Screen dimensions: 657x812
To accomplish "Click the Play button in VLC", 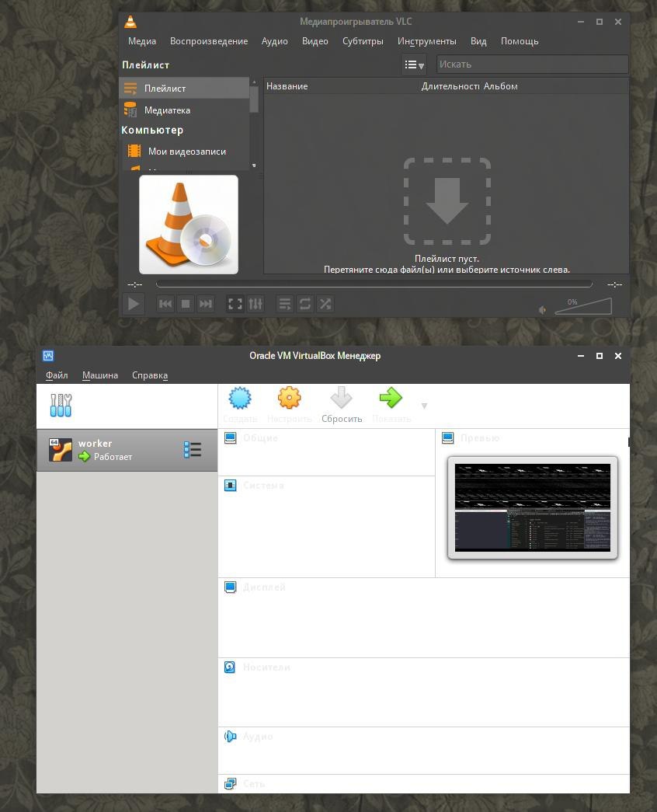I will (x=133, y=304).
